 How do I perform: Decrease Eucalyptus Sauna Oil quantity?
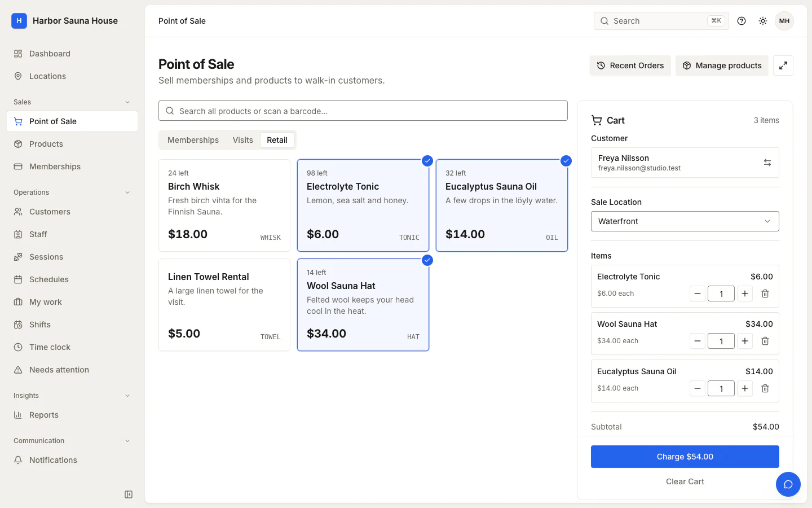click(698, 388)
